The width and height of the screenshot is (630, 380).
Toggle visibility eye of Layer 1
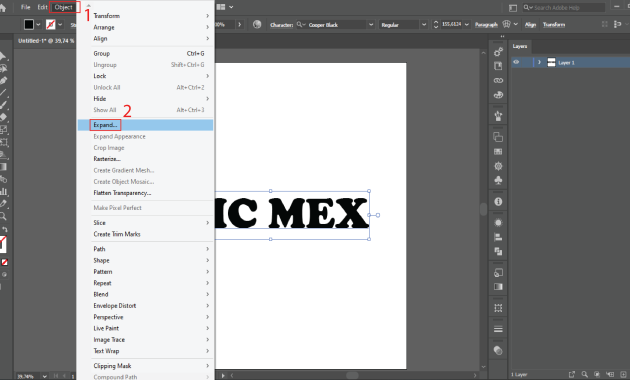click(516, 62)
